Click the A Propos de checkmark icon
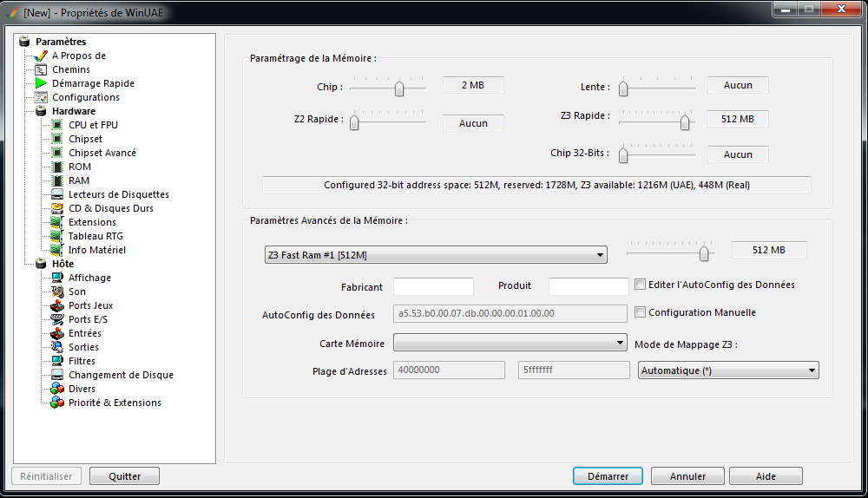 point(41,56)
